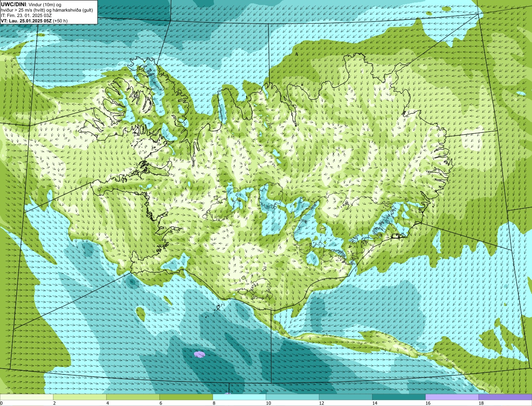532x406 pixels.
Task: Click the purple legend swatch above 18 m/s
Action: click(505, 397)
